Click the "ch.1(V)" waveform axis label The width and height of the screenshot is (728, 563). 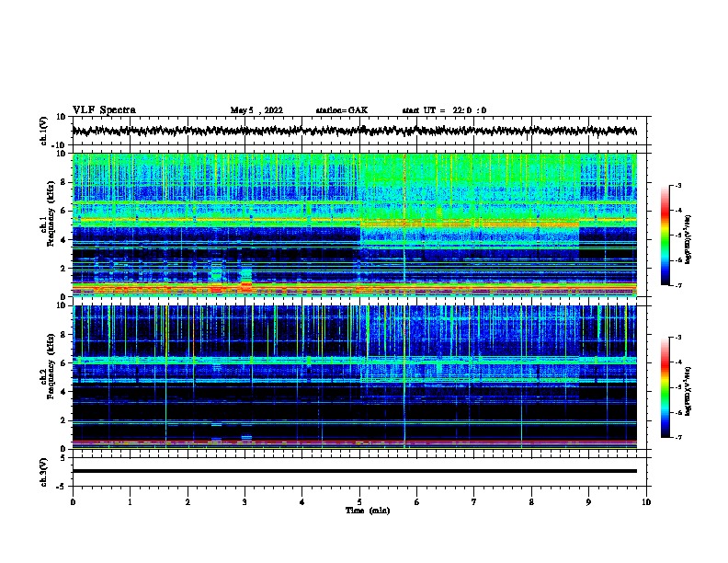[44, 131]
